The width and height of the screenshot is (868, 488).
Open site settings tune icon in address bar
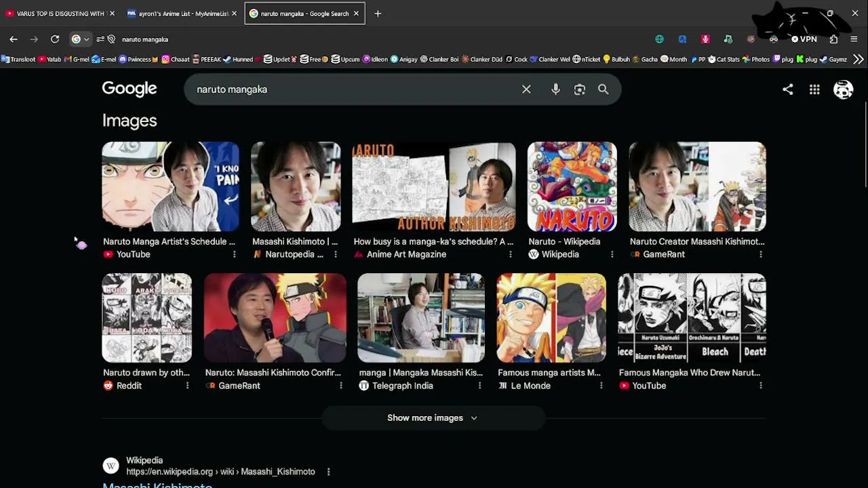tap(100, 39)
